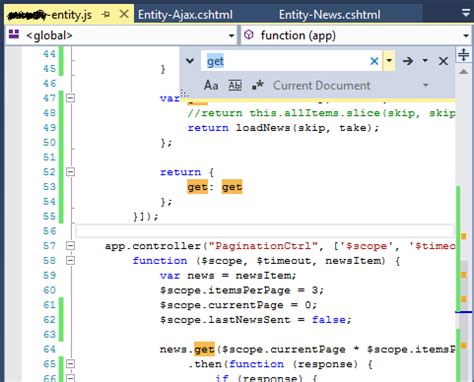Close the find panel
This screenshot has width=474, height=382.
[443, 61]
